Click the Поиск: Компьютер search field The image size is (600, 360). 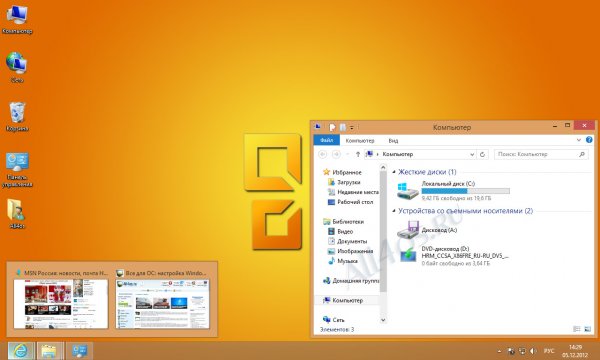(541, 154)
